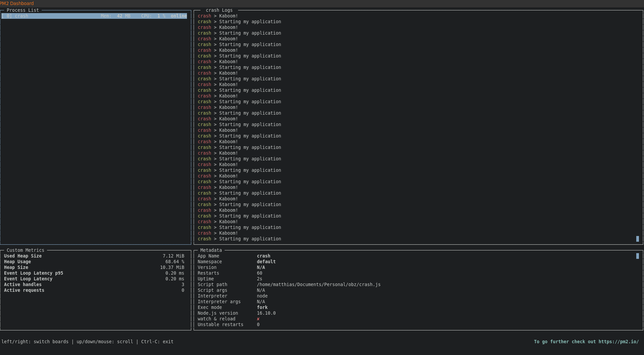Click the watch & reload label
Image resolution: width=644 pixels, height=355 pixels.
[216, 319]
